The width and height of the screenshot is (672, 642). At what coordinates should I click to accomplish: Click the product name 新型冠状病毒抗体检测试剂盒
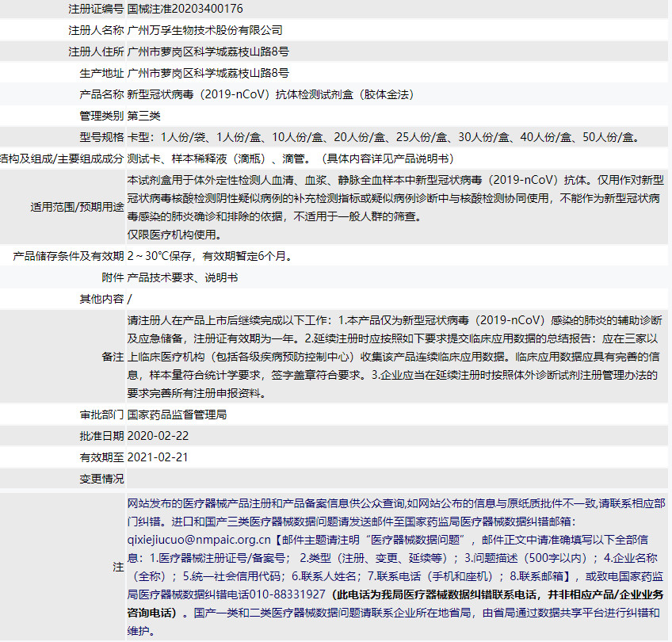(271, 94)
